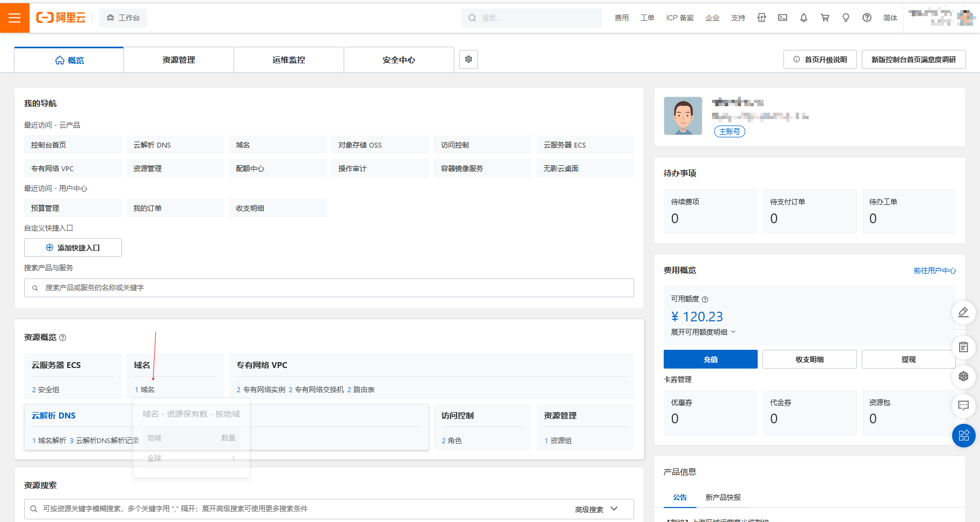Viewport: 980px width, 522px height.
Task: Open the 企业 menu
Action: [712, 18]
